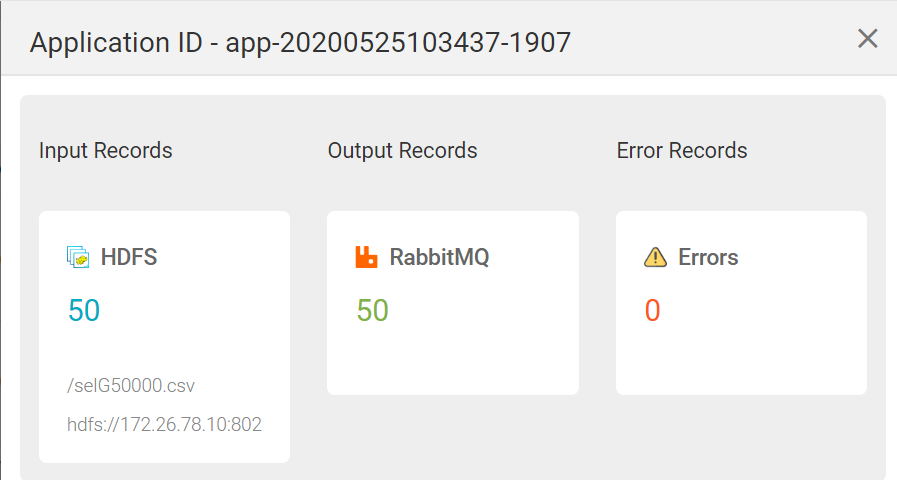
Task: Click the Input Records heading
Action: pos(105,150)
